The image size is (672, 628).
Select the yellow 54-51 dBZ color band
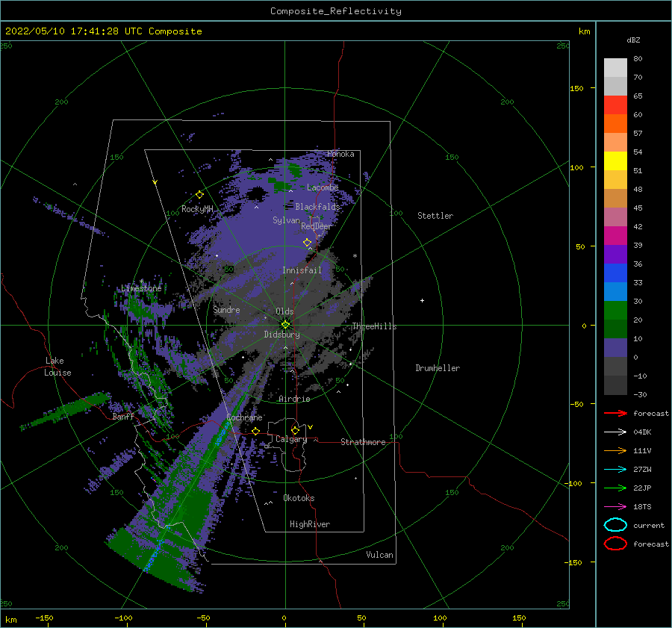(x=615, y=161)
